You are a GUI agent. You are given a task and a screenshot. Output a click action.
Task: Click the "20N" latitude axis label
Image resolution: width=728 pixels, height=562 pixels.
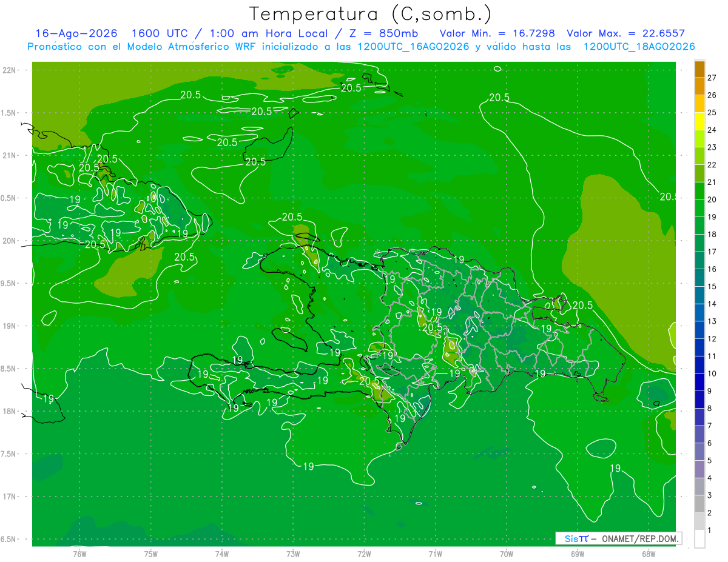coord(10,241)
